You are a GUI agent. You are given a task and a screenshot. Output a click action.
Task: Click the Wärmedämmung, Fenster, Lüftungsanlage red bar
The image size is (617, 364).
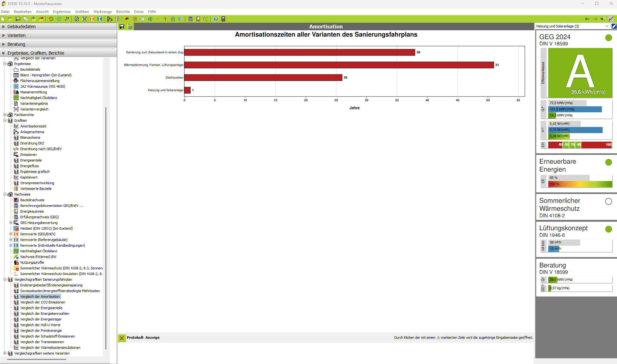[x=339, y=65]
